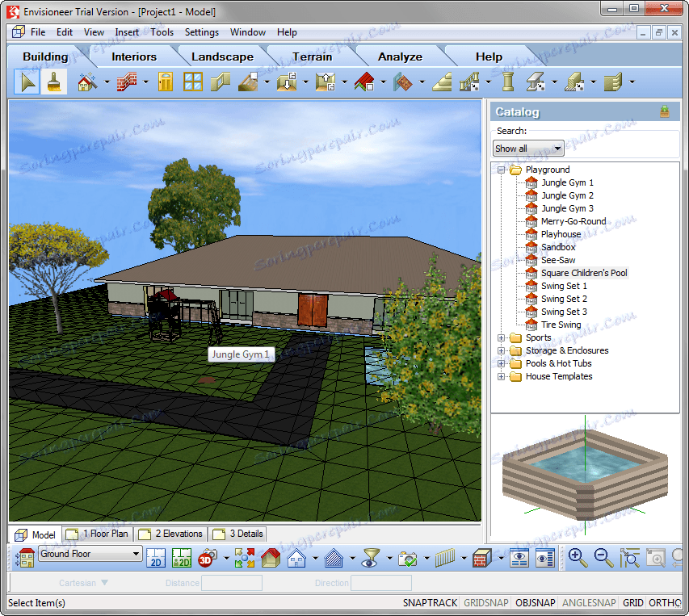Click the square pool preview thumbnail
Viewport: 689px width, 616px height.
click(586, 475)
